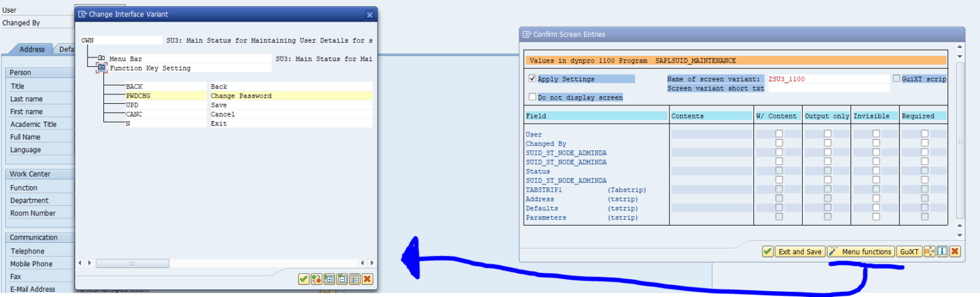The image size is (980, 297).
Task: Cancel Change Interface Variant with red X
Action: (367, 279)
